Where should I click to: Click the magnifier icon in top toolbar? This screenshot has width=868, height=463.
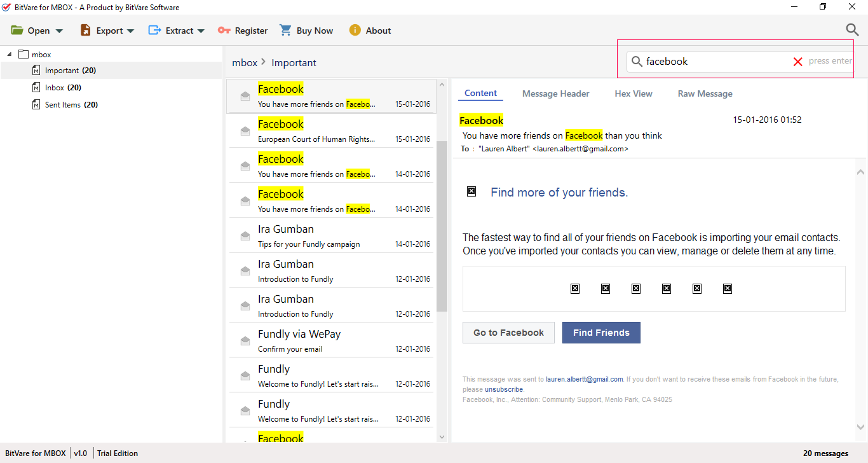[852, 30]
